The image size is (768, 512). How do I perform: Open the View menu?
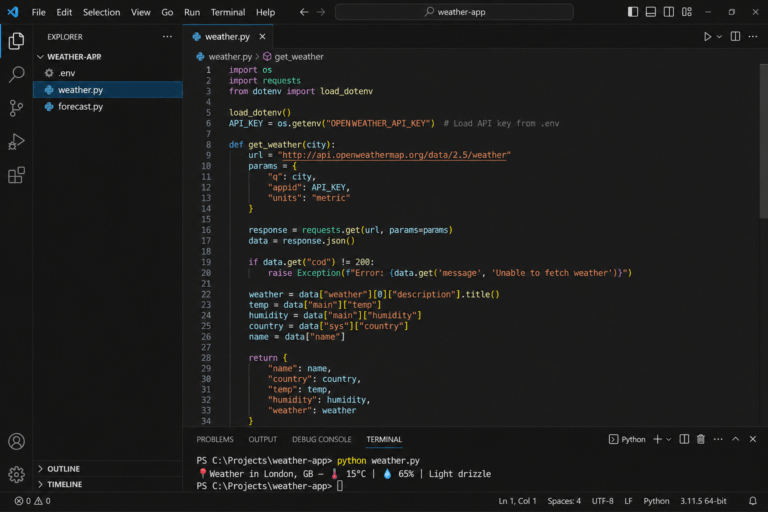141,12
